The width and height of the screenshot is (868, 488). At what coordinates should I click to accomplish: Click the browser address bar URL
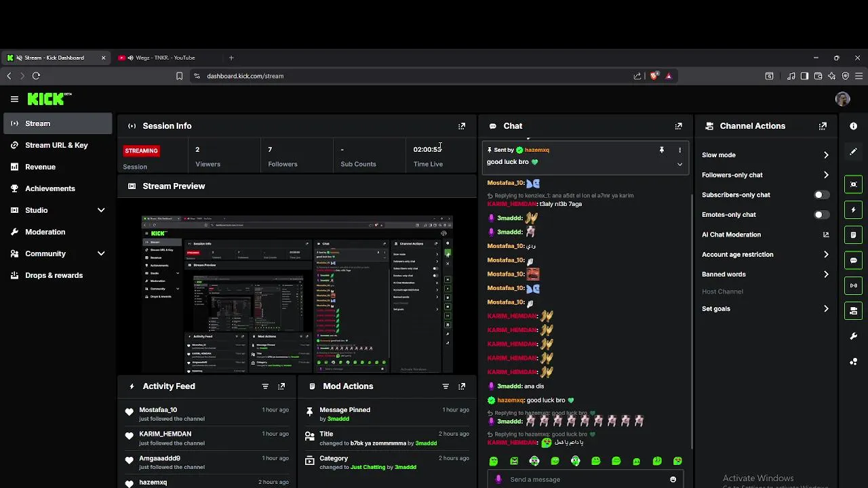[245, 76]
